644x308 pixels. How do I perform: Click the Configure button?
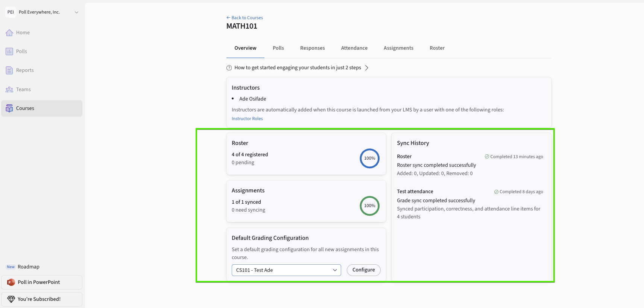[364, 270]
